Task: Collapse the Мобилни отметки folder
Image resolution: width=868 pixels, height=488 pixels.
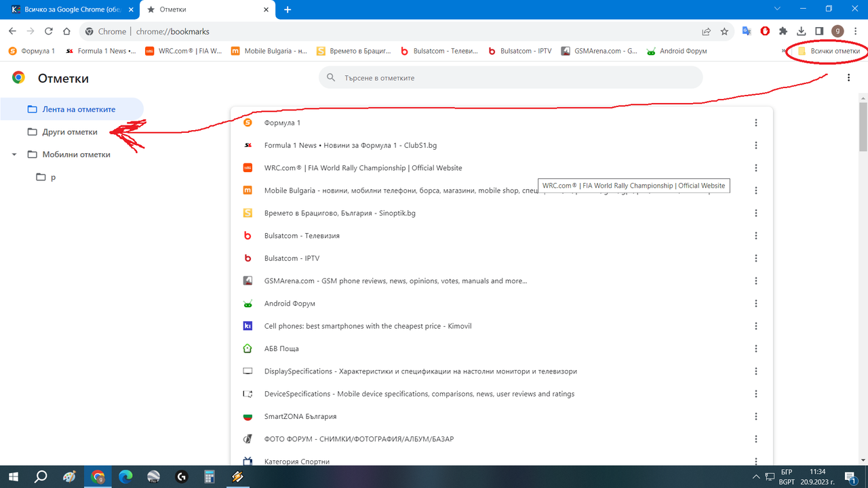Action: [x=14, y=155]
